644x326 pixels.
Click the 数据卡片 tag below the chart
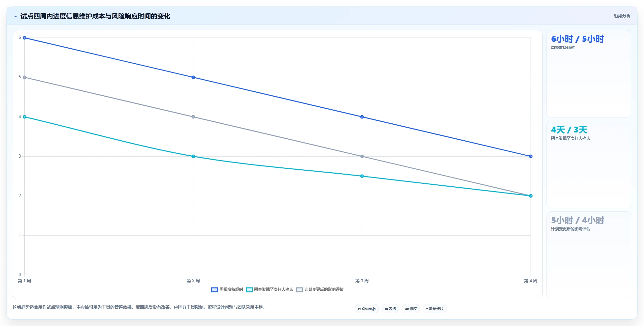435,309
